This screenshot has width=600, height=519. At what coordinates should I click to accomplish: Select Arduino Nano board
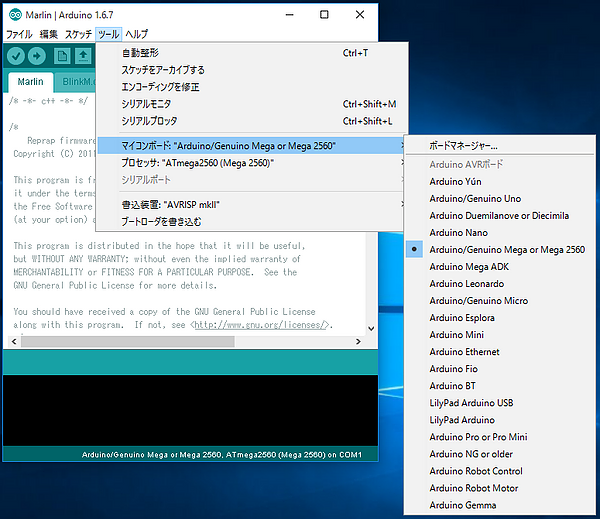(500, 233)
